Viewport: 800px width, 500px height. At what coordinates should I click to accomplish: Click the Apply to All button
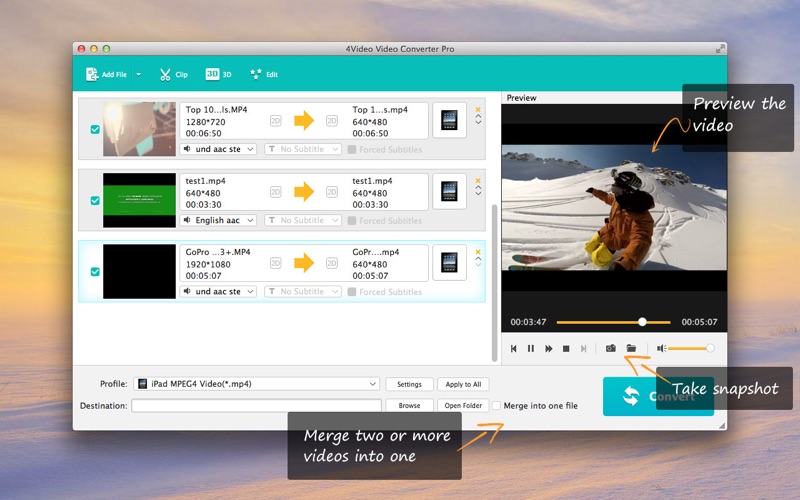(463, 384)
